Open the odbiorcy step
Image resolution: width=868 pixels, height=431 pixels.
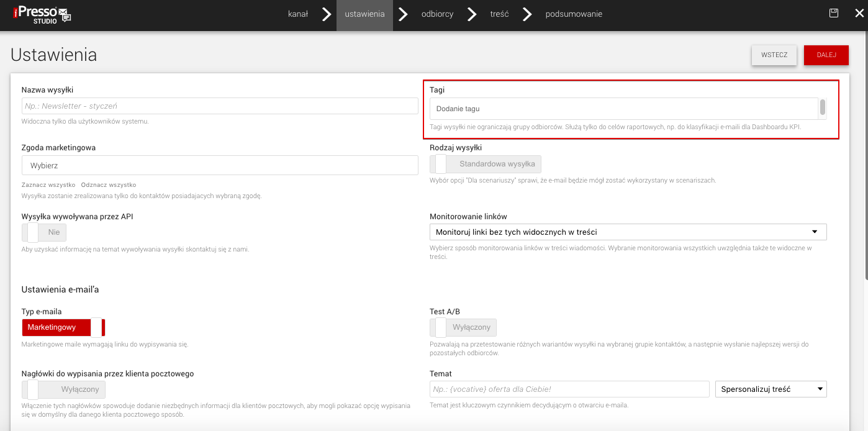(x=438, y=14)
